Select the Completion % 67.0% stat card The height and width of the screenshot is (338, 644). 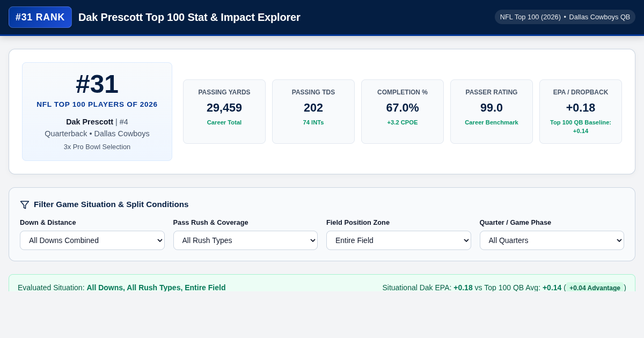[x=402, y=112]
